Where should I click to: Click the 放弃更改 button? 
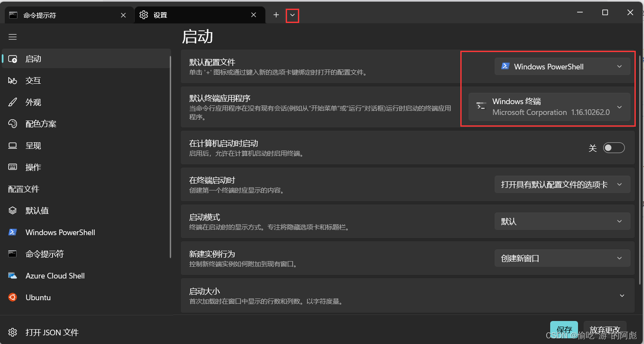point(605,330)
